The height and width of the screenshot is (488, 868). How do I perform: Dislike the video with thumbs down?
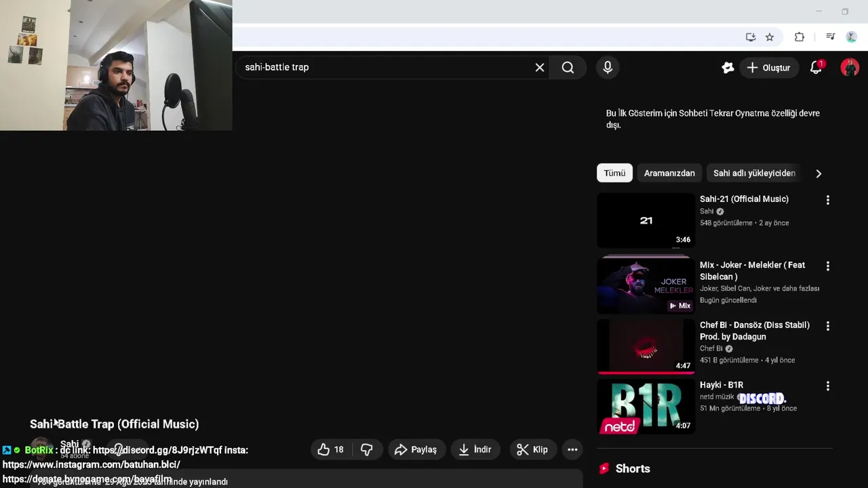coord(367,449)
